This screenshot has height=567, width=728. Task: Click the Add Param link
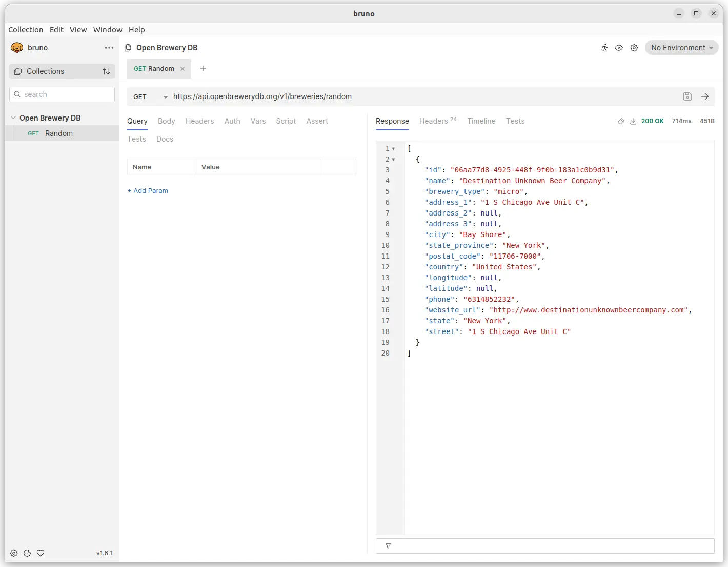point(148,190)
